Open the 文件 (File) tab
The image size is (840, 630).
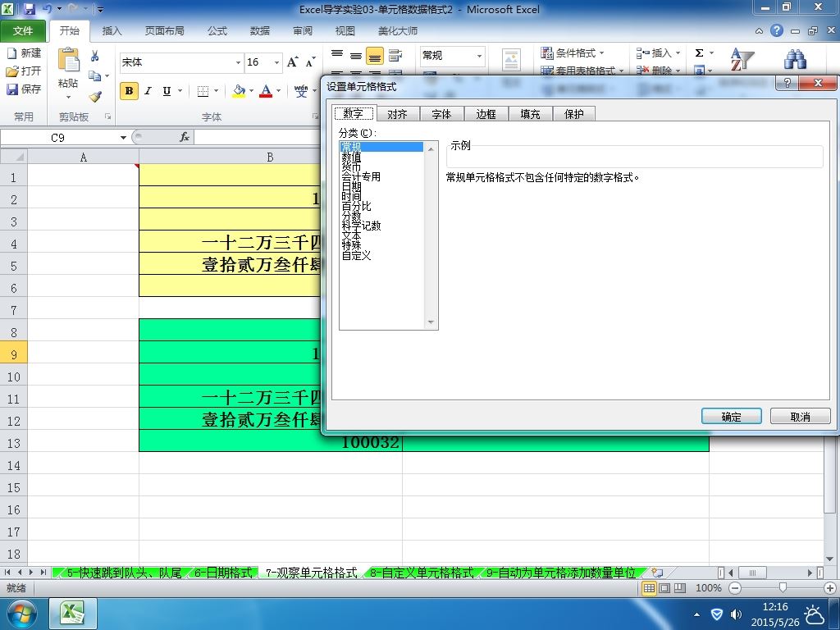coord(22,31)
